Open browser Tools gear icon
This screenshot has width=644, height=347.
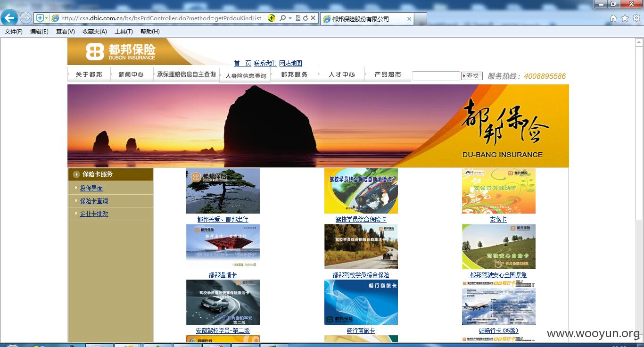[x=636, y=18]
